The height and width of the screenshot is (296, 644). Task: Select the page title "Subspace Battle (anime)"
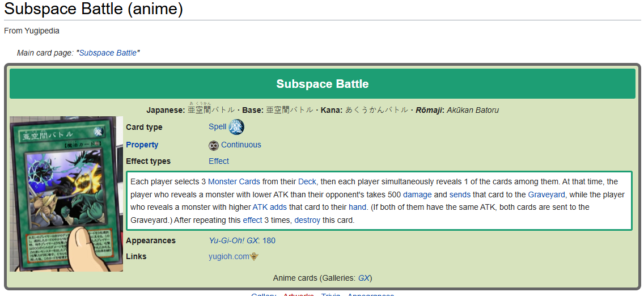pyautogui.click(x=94, y=9)
